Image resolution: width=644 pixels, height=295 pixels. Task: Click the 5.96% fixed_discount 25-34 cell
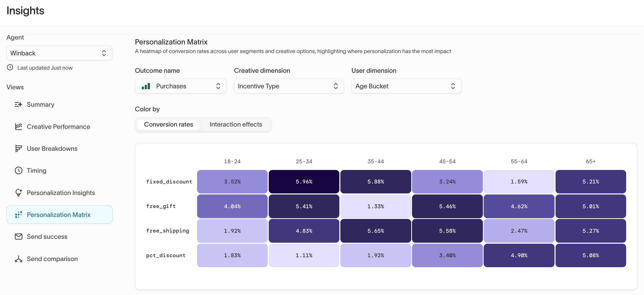click(304, 182)
